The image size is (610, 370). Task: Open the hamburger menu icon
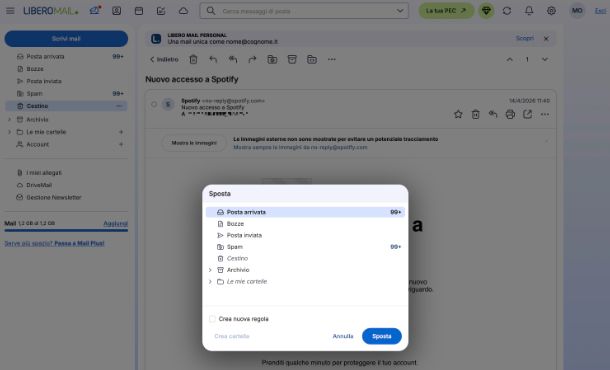[x=10, y=11]
